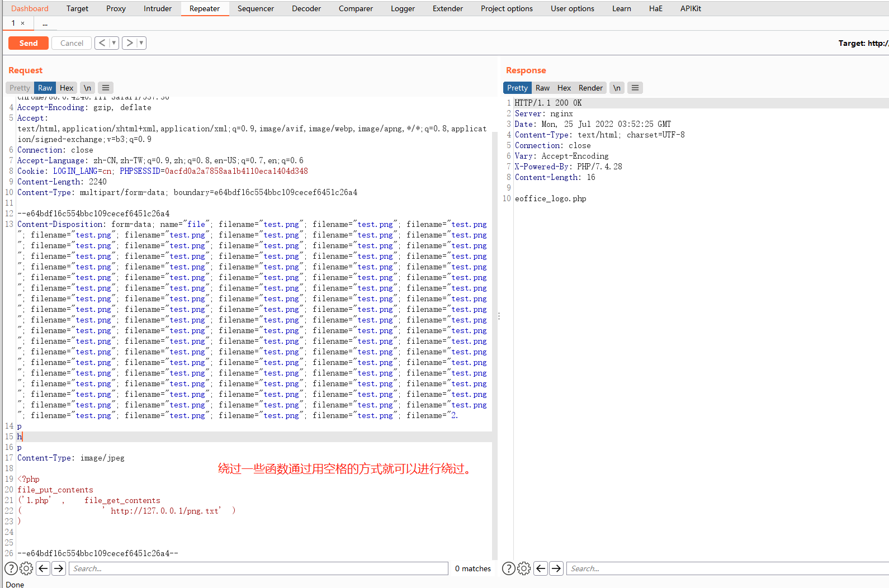
Task: Click eoffice_logo.php in the response body
Action: pyautogui.click(x=550, y=198)
